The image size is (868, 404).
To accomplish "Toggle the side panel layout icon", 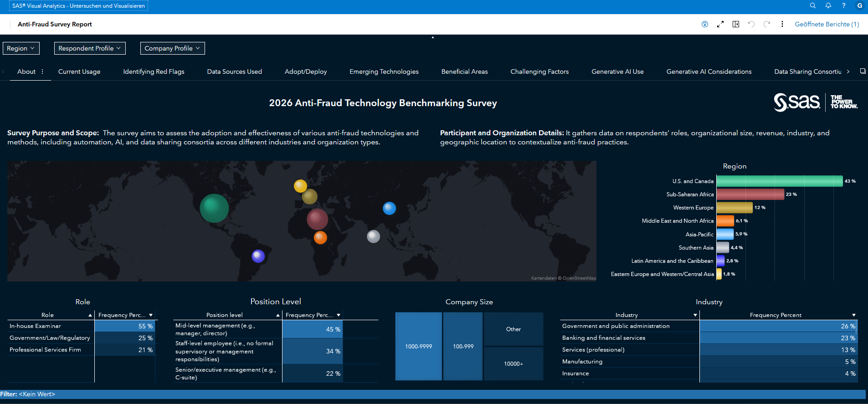I will point(735,24).
